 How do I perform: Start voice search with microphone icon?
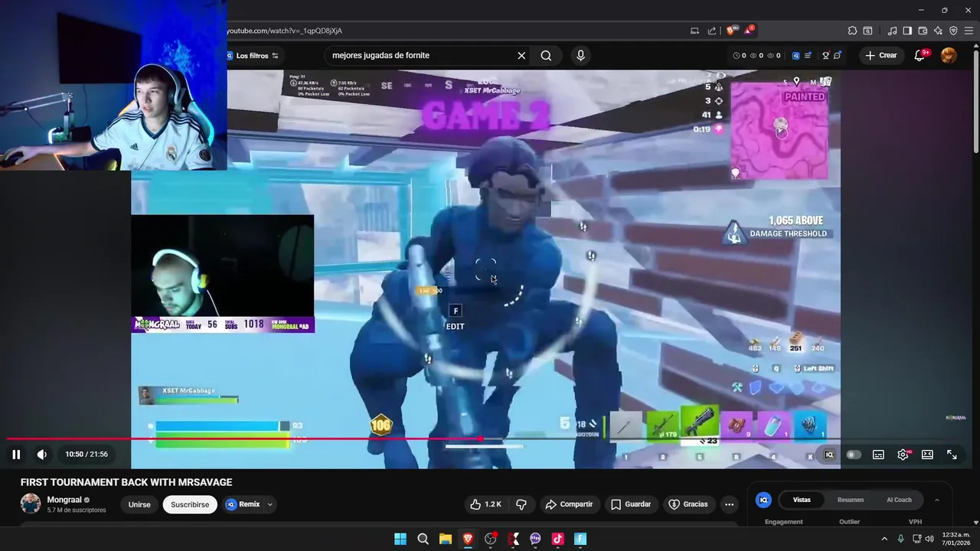tap(580, 55)
